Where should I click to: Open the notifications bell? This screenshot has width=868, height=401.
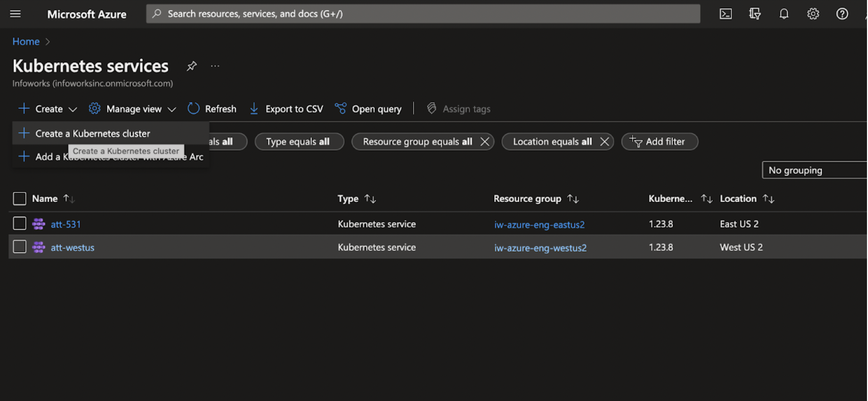[x=784, y=14]
